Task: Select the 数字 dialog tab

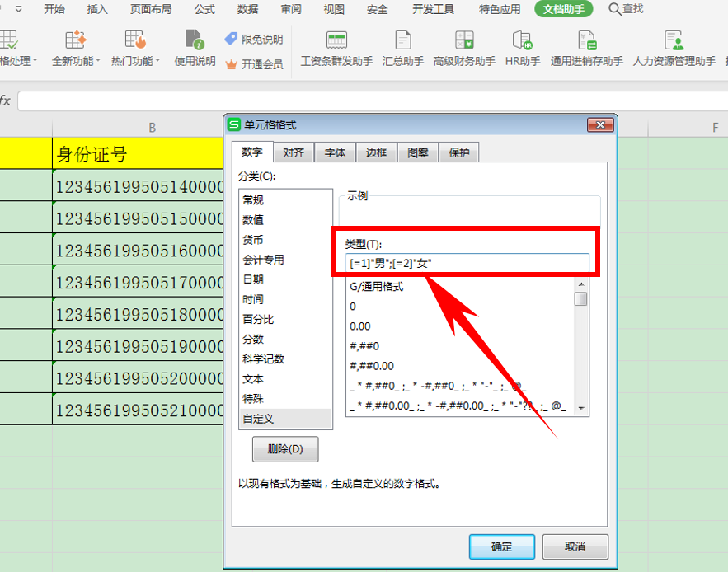Action: tap(252, 152)
